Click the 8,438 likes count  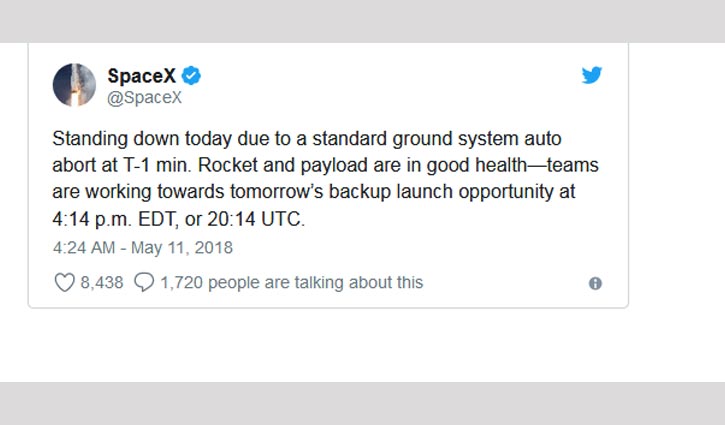(x=102, y=283)
